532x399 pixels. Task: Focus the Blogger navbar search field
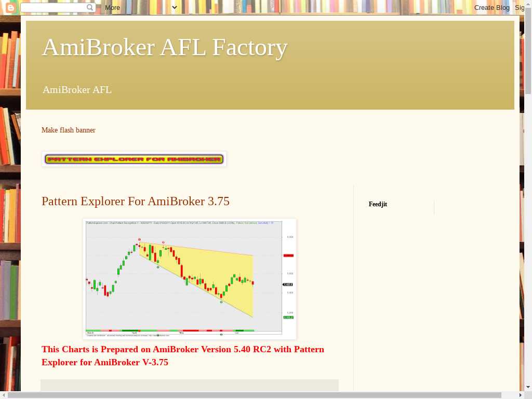[x=58, y=7]
